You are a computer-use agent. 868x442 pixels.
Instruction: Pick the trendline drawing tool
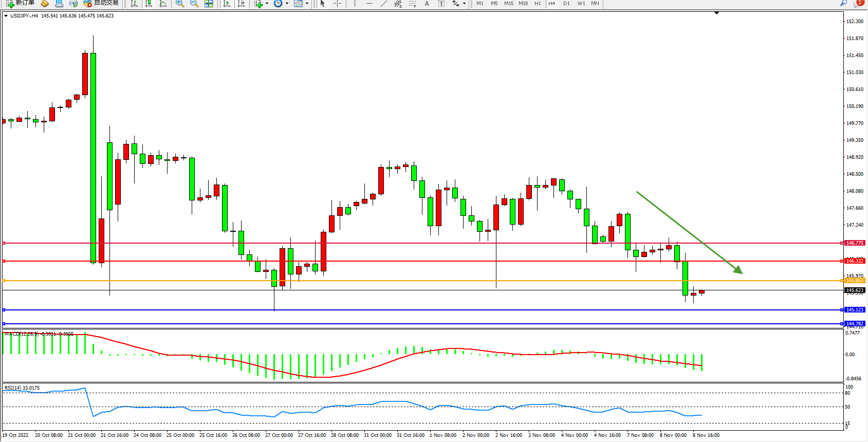(383, 4)
